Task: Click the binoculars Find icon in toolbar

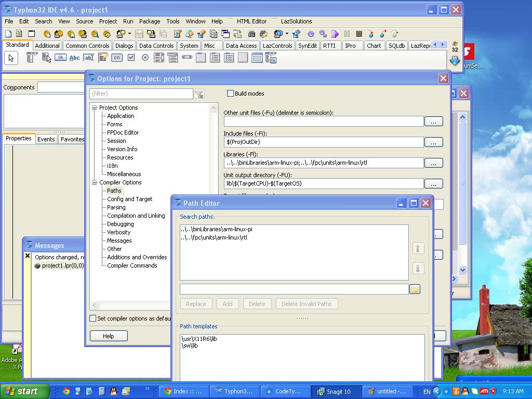Action: click(251, 34)
